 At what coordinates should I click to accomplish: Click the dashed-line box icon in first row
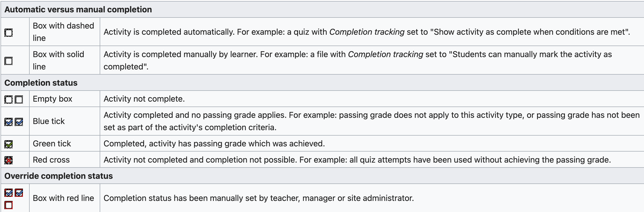coord(9,33)
